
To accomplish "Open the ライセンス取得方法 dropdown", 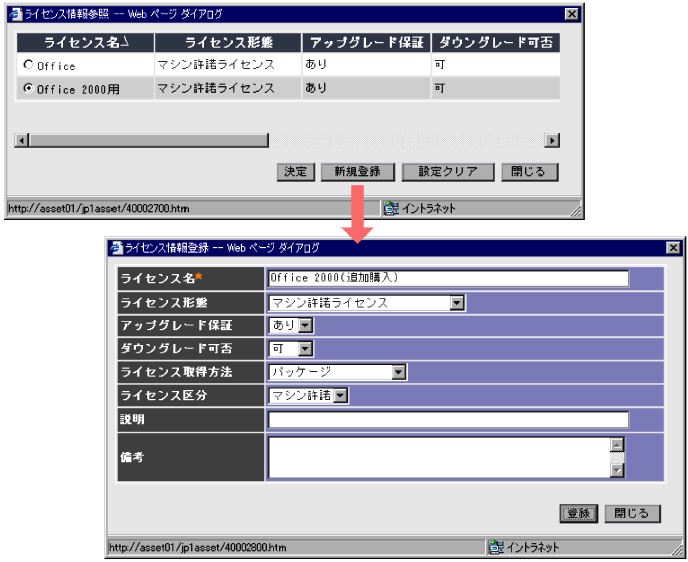I will (x=398, y=372).
